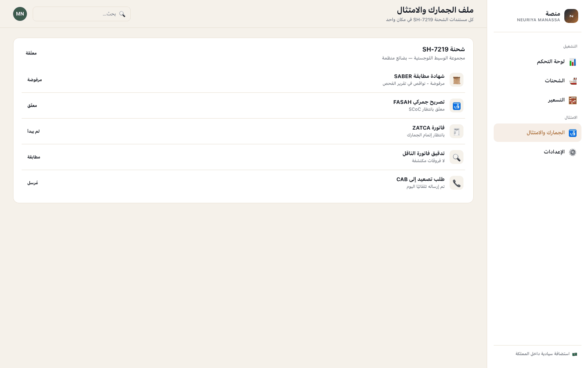Click the ship icon next to الشحنات
Image resolution: width=588 pixels, height=368 pixels.
[x=572, y=81]
